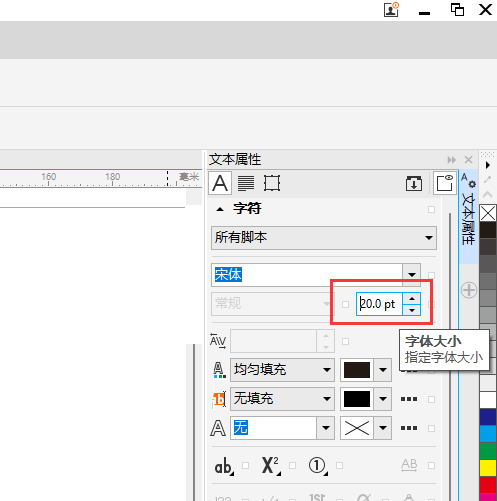Screen dimensions: 497x501
Task: Switch to the Paragraph properties icon
Action: [246, 183]
